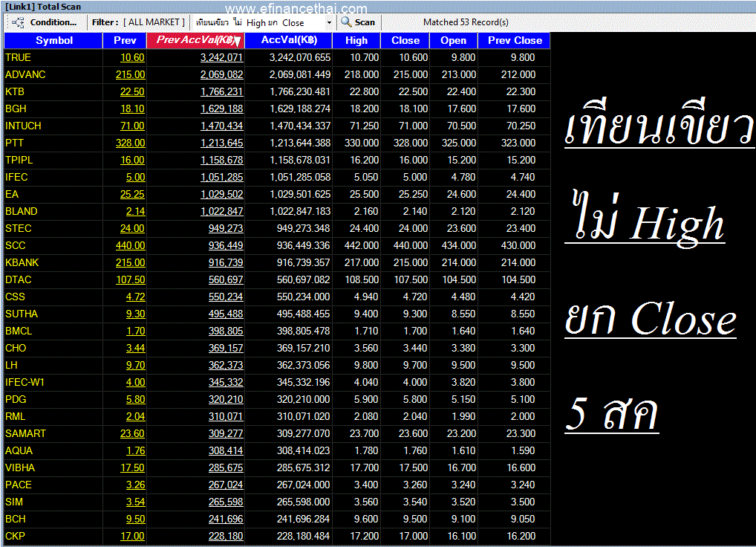Select the CKP symbol
Viewport: 756px width, 547px height.
15,537
